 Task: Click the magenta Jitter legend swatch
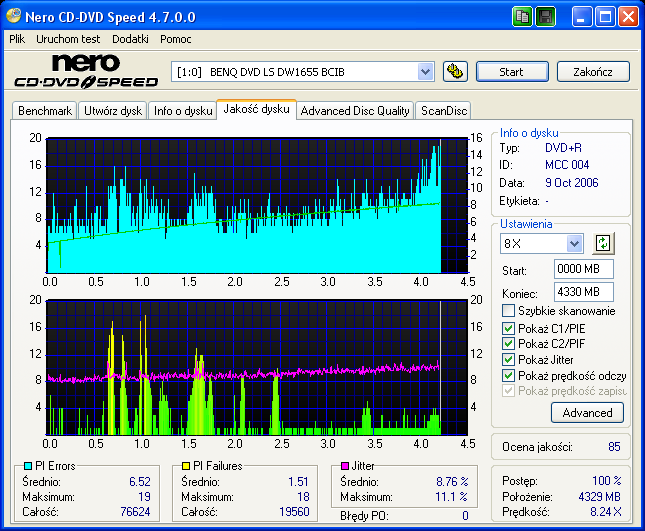(x=345, y=466)
